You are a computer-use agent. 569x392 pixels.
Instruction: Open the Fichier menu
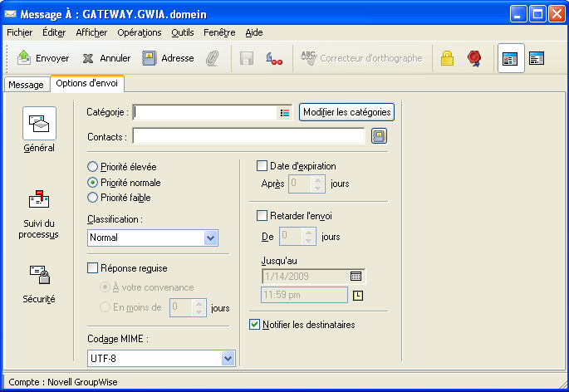pos(20,32)
